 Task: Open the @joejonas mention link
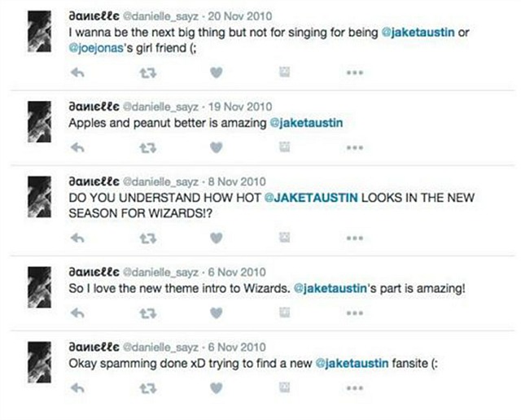[x=96, y=48]
